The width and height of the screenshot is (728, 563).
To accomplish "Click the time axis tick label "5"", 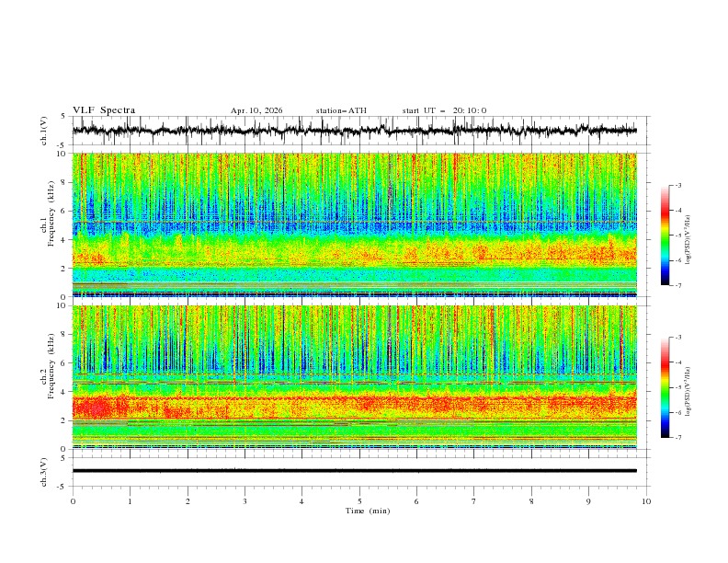I will pos(359,501).
